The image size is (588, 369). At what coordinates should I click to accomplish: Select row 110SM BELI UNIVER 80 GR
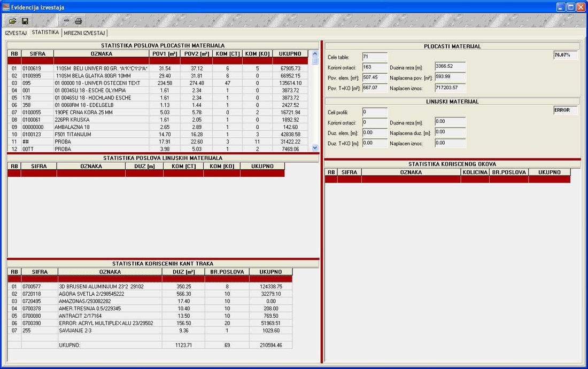tap(101, 68)
